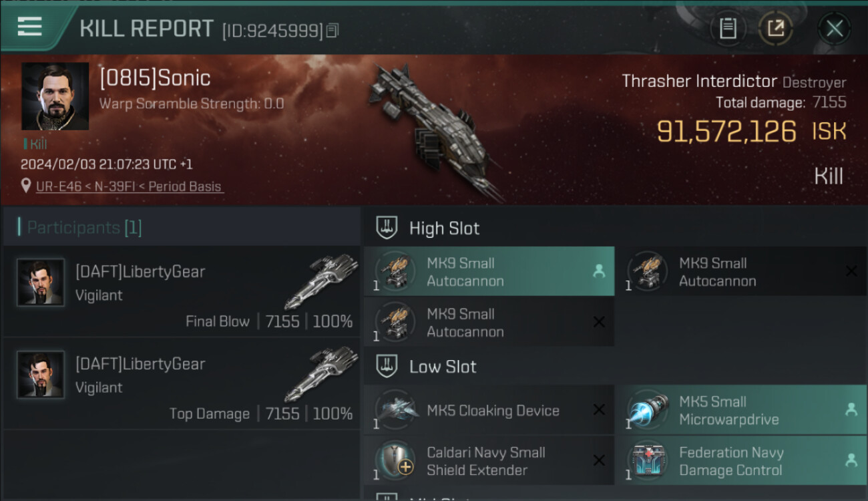Select the Final Blow LibertyGear participant row
The image size is (868, 501).
[182, 291]
